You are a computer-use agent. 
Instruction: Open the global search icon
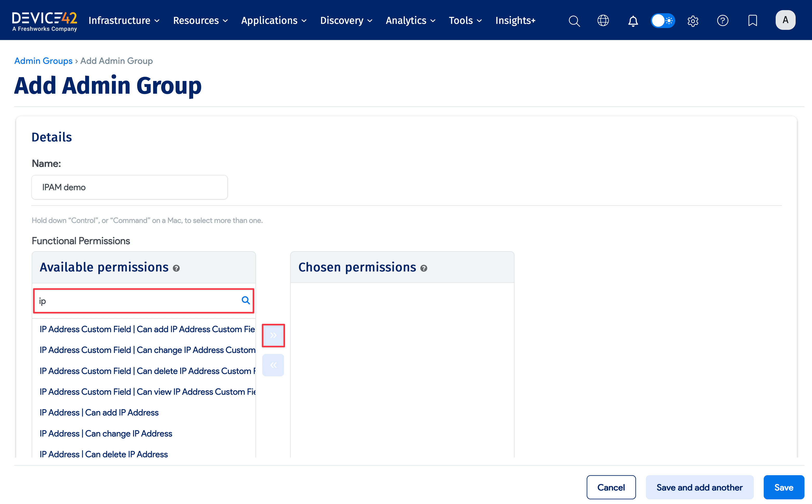(574, 21)
